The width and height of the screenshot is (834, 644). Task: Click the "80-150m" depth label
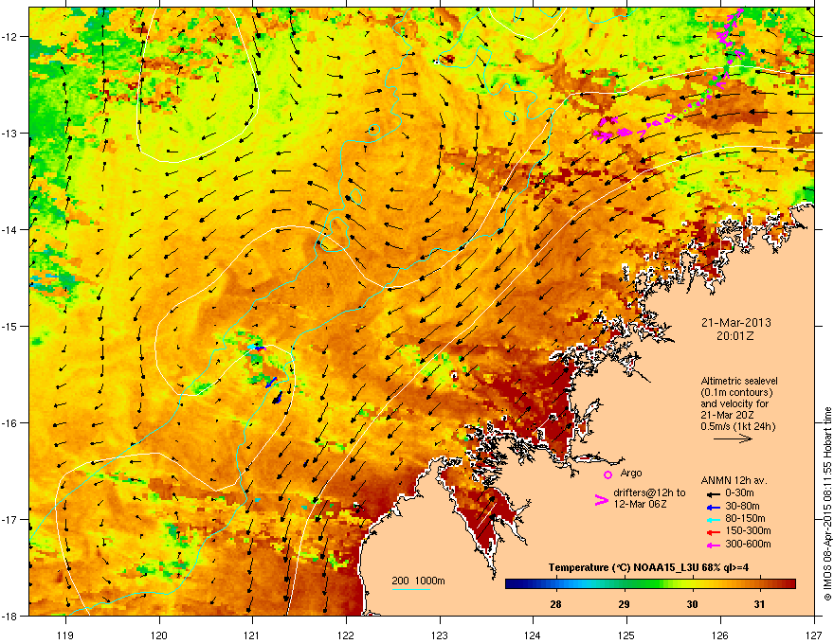(x=745, y=519)
